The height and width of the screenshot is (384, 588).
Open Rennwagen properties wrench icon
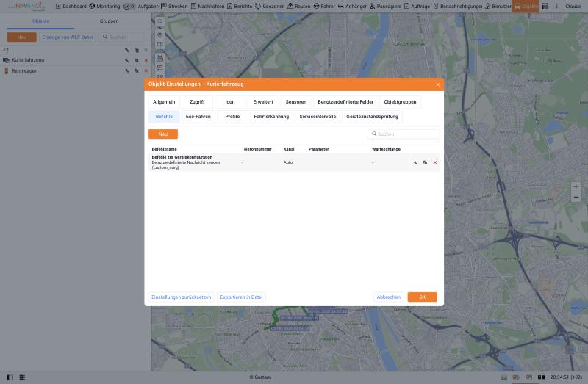coord(126,70)
